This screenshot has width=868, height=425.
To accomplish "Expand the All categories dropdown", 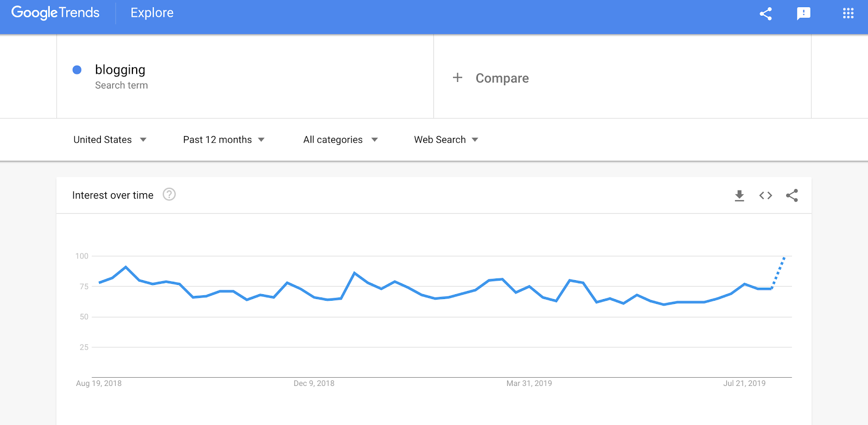I will 339,139.
